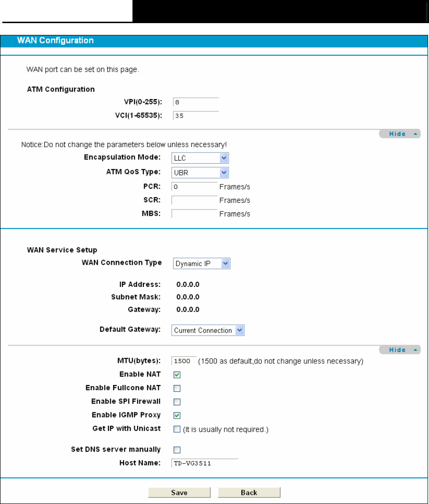Image resolution: width=429 pixels, height=504 pixels.
Task: Click the ATM Configuration section title
Action: (x=61, y=89)
